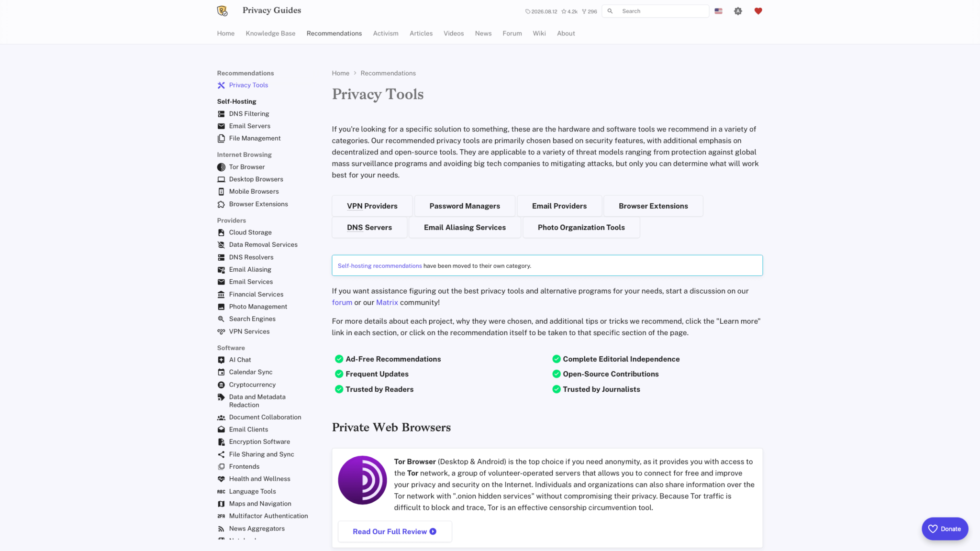Click inside the Search input field
Image resolution: width=980 pixels, height=551 pixels.
tap(655, 11)
